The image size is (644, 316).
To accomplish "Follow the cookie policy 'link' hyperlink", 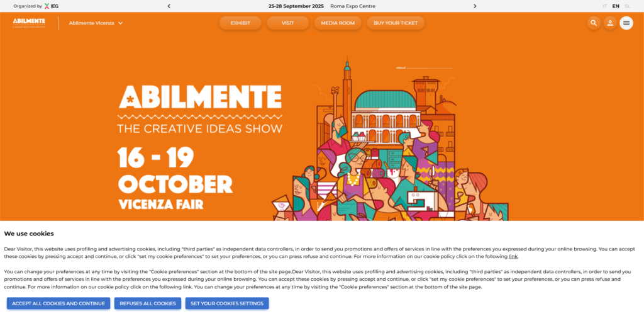I will 513,256.
